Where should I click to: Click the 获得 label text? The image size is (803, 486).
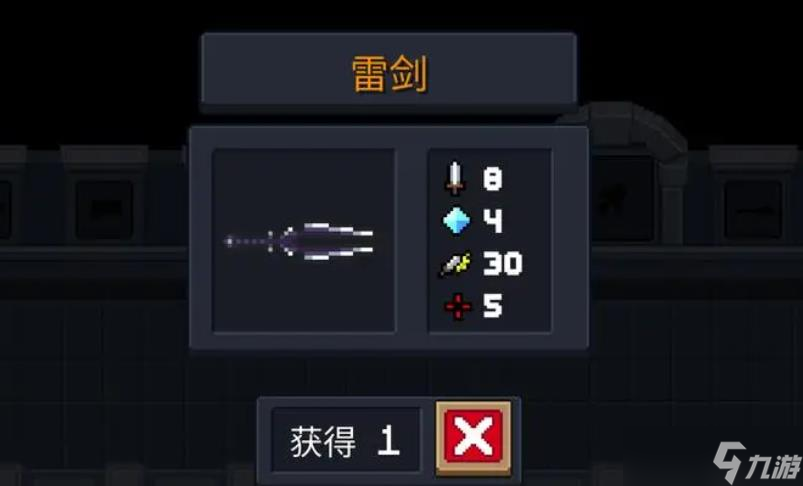coord(323,442)
